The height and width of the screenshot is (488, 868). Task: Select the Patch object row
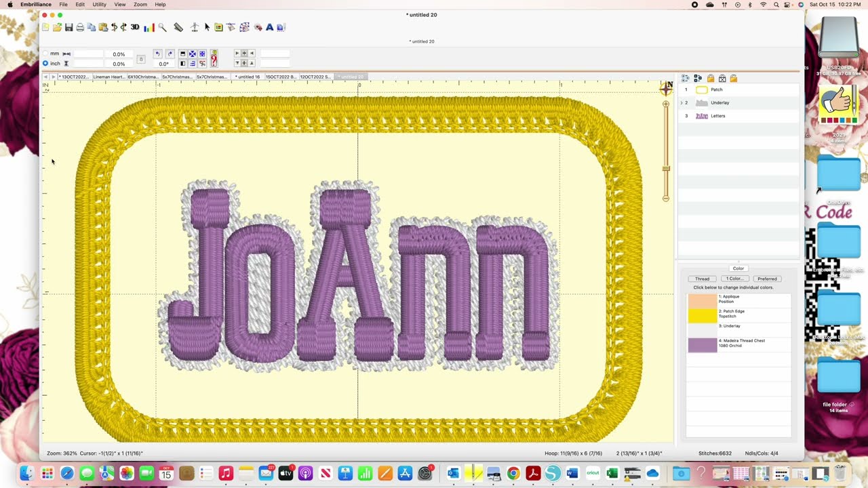point(738,89)
